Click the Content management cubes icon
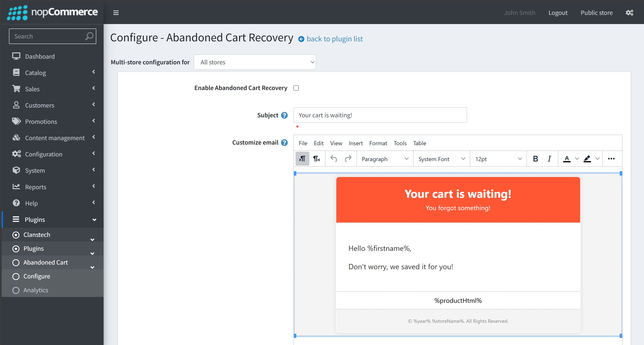This screenshot has height=345, width=644. click(16, 137)
